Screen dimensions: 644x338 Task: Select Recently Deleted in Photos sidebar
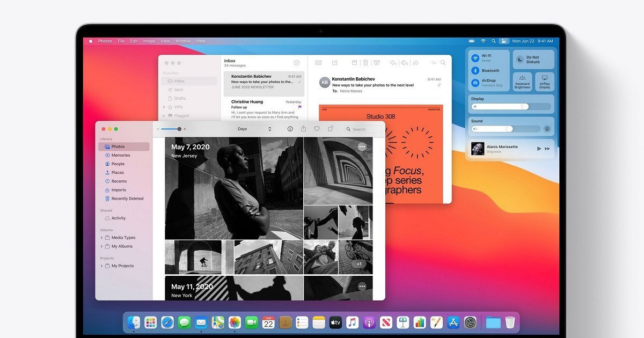point(124,199)
